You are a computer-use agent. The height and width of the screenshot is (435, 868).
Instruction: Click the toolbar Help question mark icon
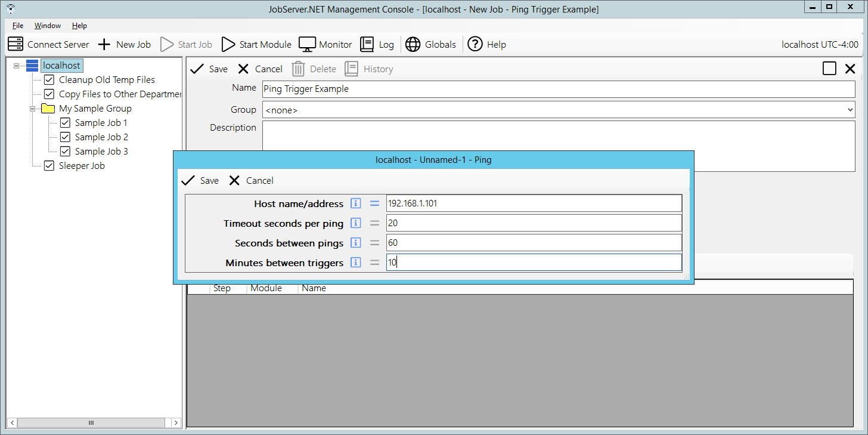(475, 44)
